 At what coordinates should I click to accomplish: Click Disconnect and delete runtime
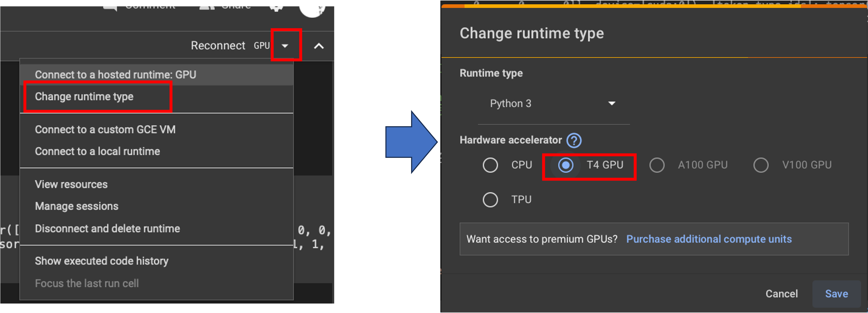click(107, 229)
